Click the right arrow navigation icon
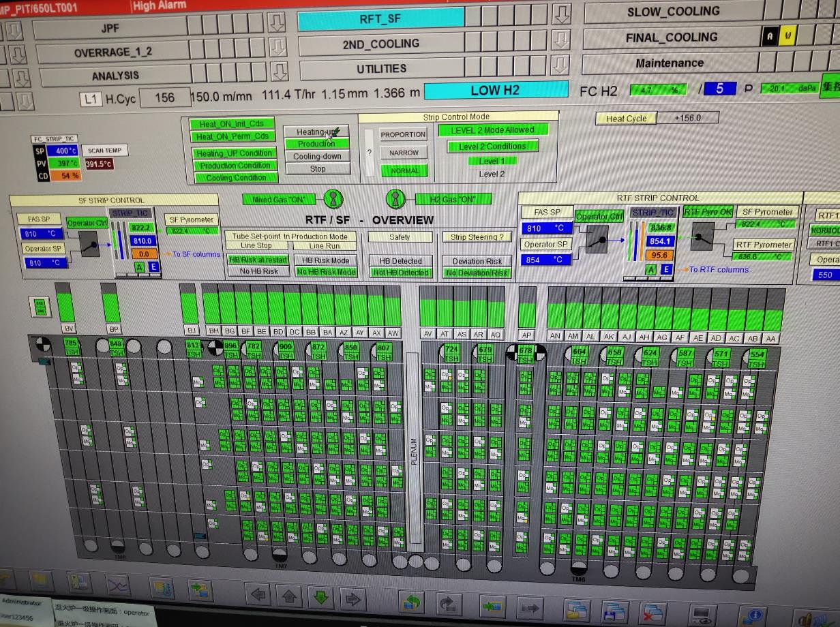 point(353,598)
